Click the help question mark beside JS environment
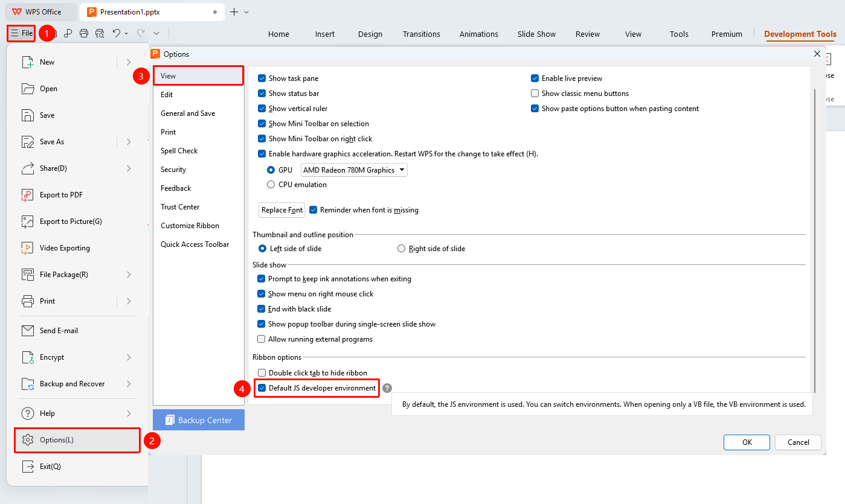This screenshot has width=845, height=504. tap(387, 388)
